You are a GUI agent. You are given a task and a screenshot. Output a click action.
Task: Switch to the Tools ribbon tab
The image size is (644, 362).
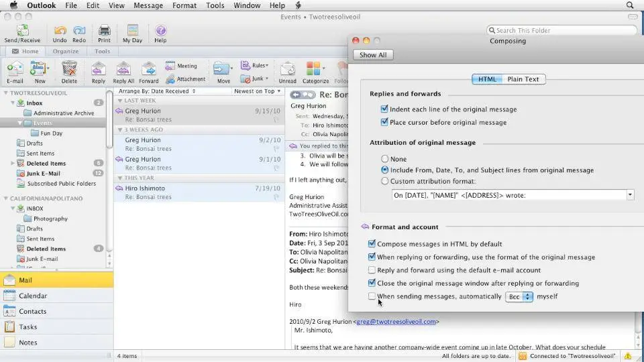point(102,52)
